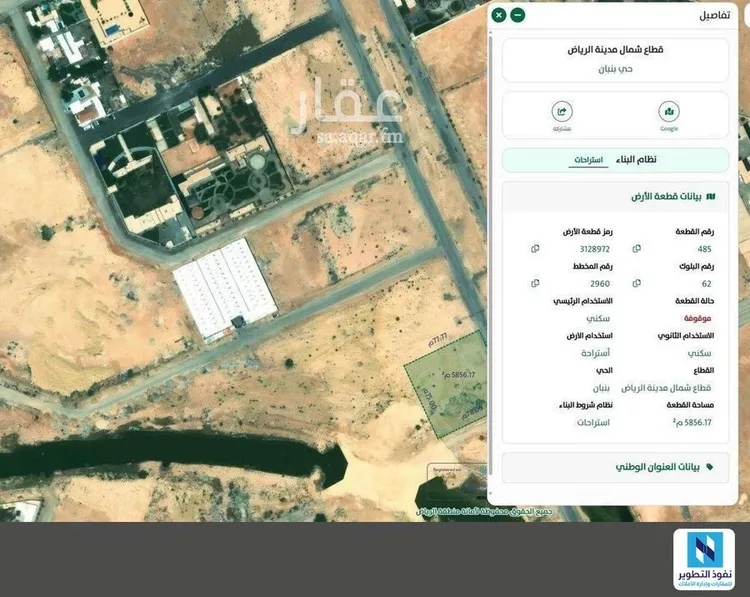Click the نفوذ التطوير logo

tap(704, 559)
